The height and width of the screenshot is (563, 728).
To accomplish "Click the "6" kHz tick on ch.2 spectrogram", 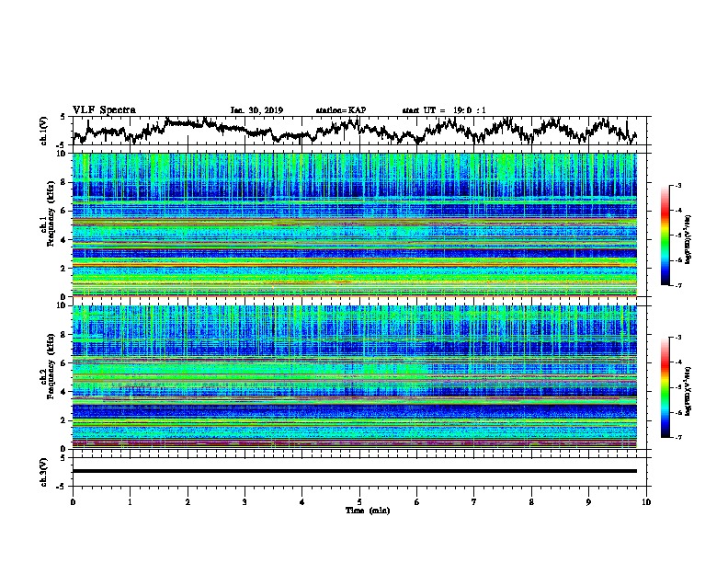I will [x=65, y=363].
